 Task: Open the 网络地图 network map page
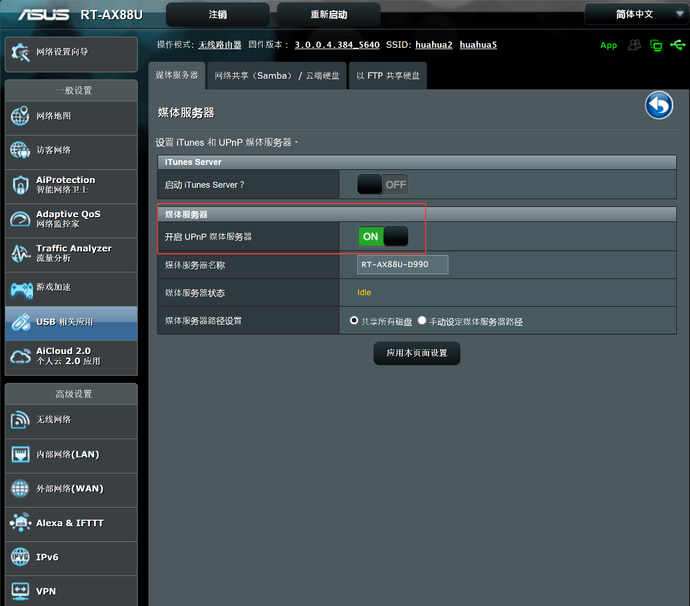coord(70,116)
